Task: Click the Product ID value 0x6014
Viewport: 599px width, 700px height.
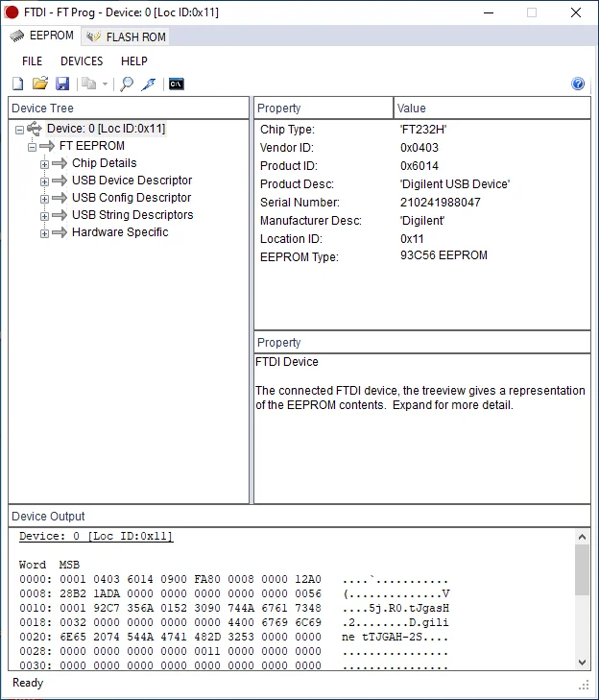Action: [x=419, y=166]
